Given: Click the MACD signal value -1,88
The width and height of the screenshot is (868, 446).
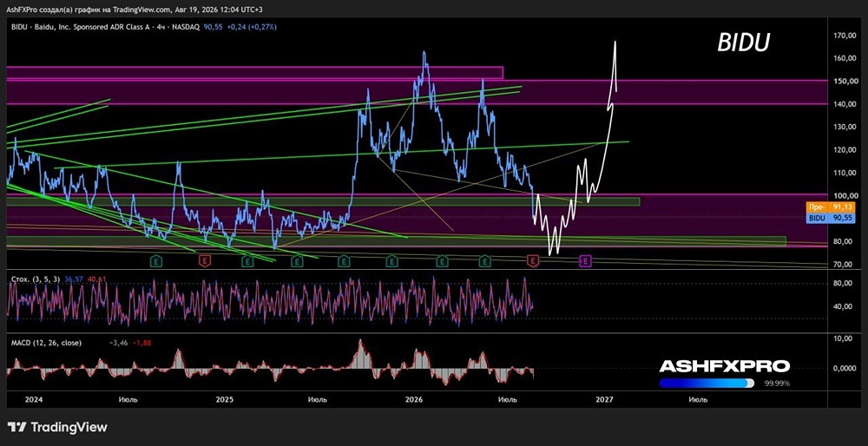Looking at the screenshot, I should point(141,343).
